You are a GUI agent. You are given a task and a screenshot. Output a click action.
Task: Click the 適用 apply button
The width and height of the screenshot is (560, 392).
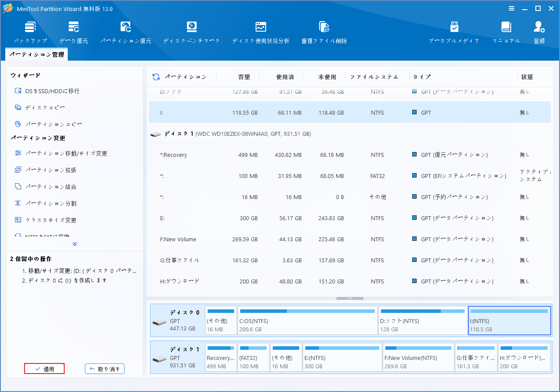pos(44,369)
